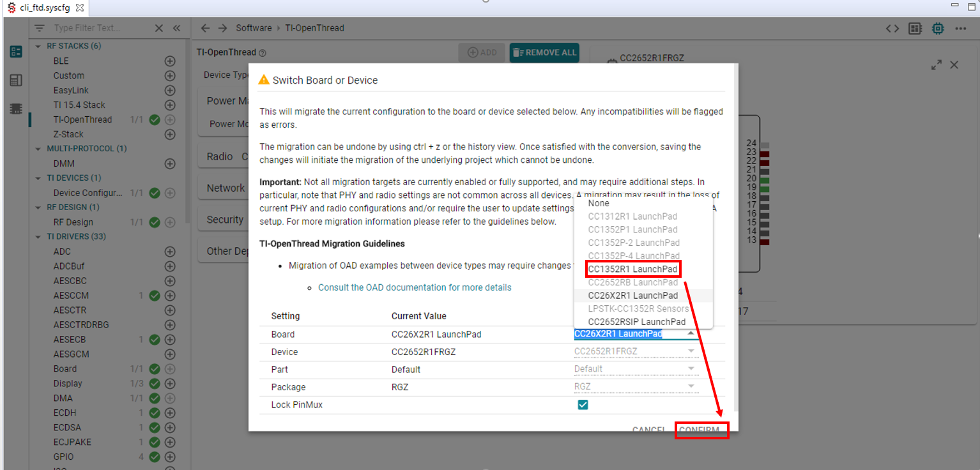Click the GPIO green status badge

click(153, 457)
